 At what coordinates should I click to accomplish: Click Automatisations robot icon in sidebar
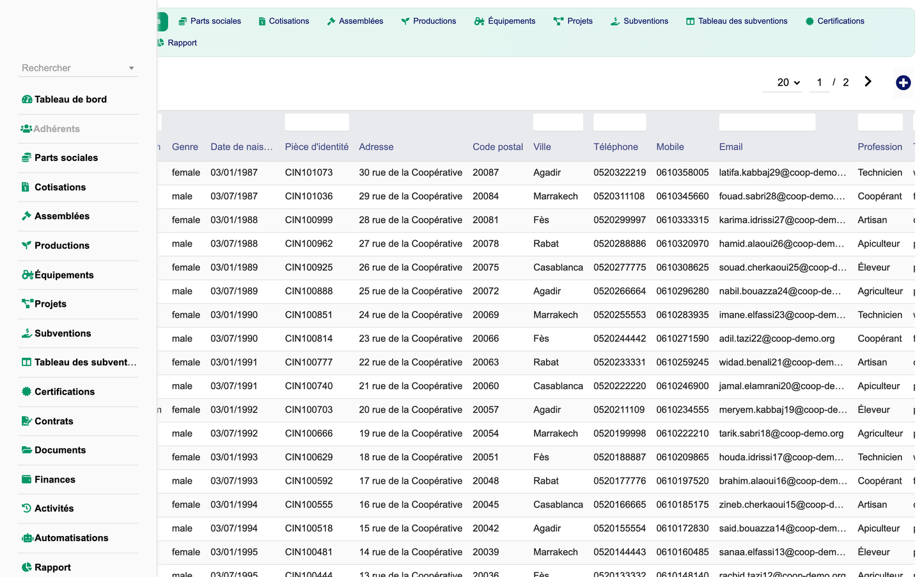[x=27, y=538]
